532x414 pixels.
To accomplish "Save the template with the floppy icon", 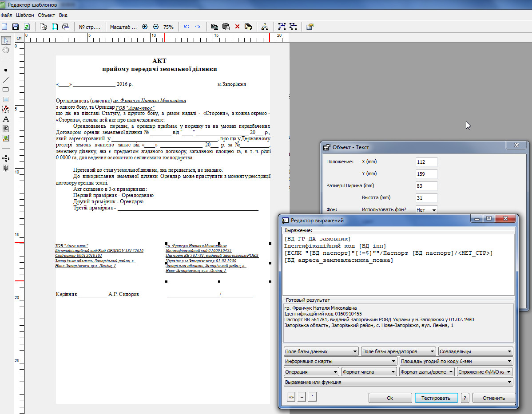I will tap(15, 27).
